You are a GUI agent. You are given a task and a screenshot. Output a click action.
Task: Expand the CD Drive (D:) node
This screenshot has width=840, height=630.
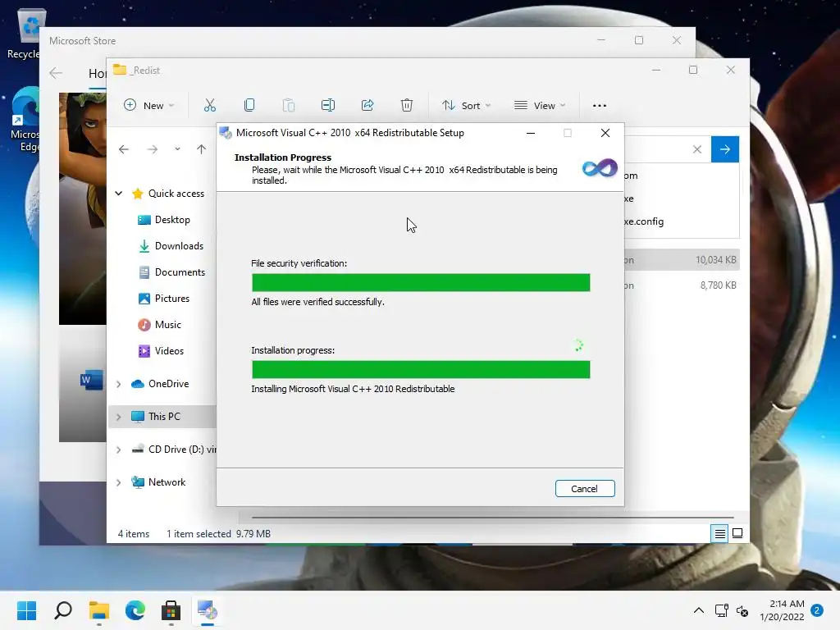(119, 450)
